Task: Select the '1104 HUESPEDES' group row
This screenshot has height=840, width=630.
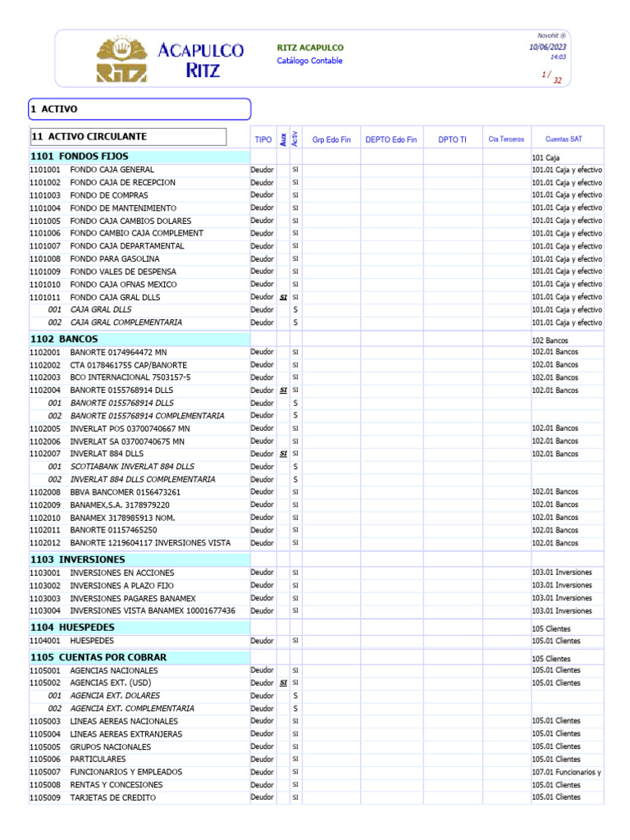Action: (x=139, y=628)
